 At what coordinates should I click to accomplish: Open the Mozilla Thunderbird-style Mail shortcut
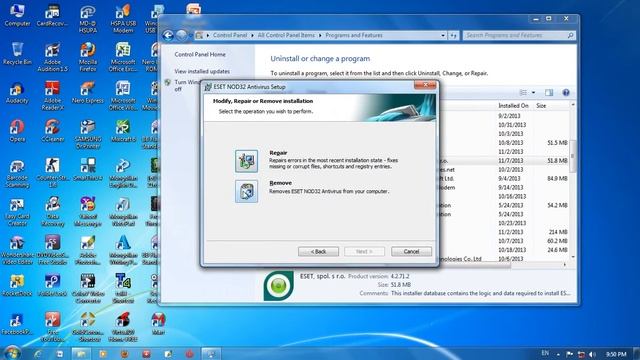158,323
